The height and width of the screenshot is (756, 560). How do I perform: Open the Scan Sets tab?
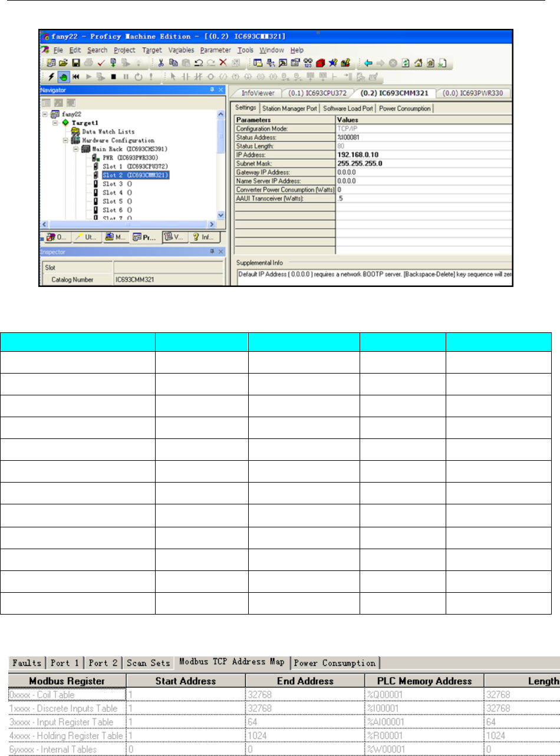coord(149,663)
